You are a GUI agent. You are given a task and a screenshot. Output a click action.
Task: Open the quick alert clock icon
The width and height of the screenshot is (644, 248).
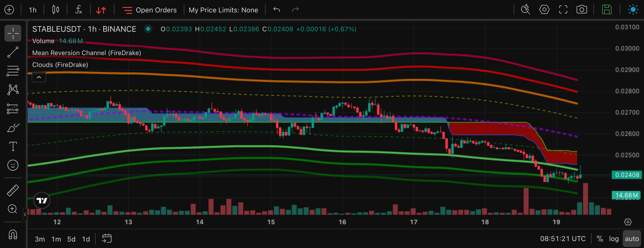point(525,9)
